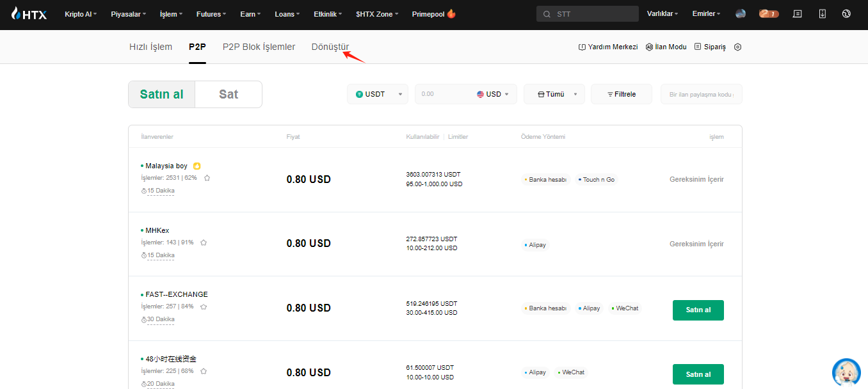Image resolution: width=868 pixels, height=389 pixels.
Task: Open the chat assistant mascot icon
Action: [846, 372]
